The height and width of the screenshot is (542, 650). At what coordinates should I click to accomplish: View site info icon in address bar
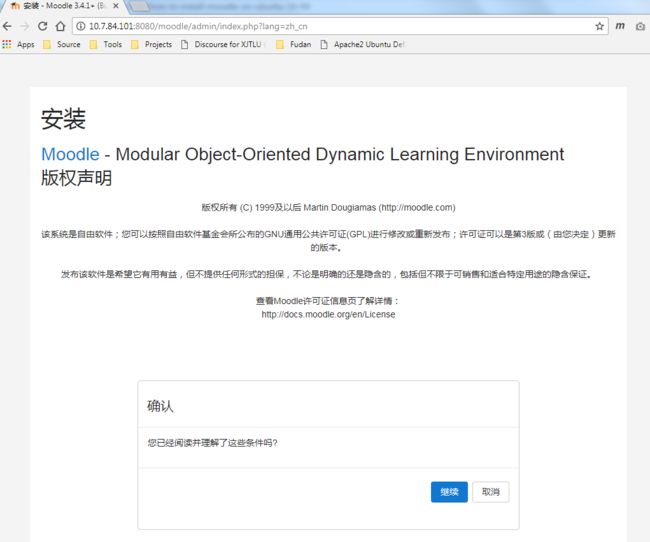click(81, 26)
